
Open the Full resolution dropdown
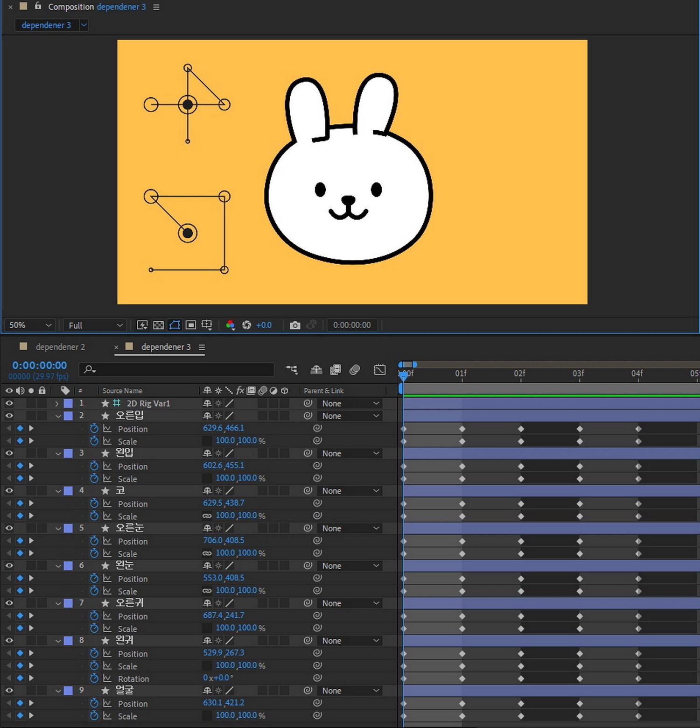95,325
